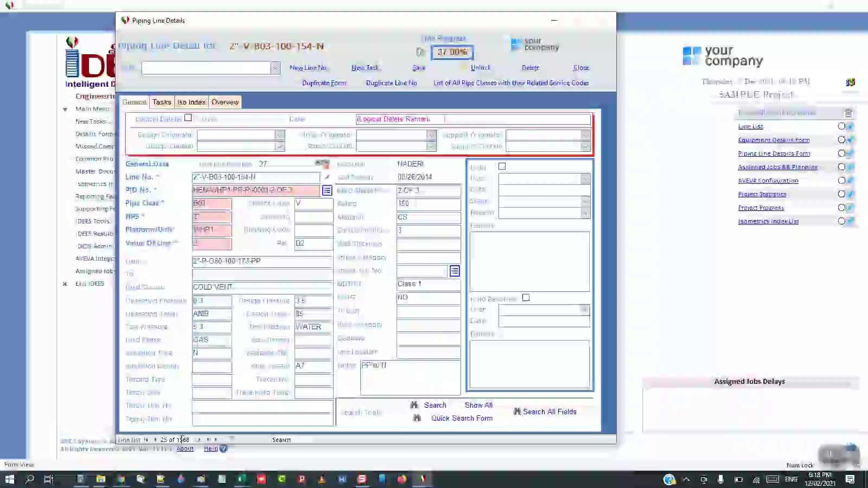The image size is (868, 488).
Task: Select the Piping Line Details Form radio button
Action: [x=841, y=153]
